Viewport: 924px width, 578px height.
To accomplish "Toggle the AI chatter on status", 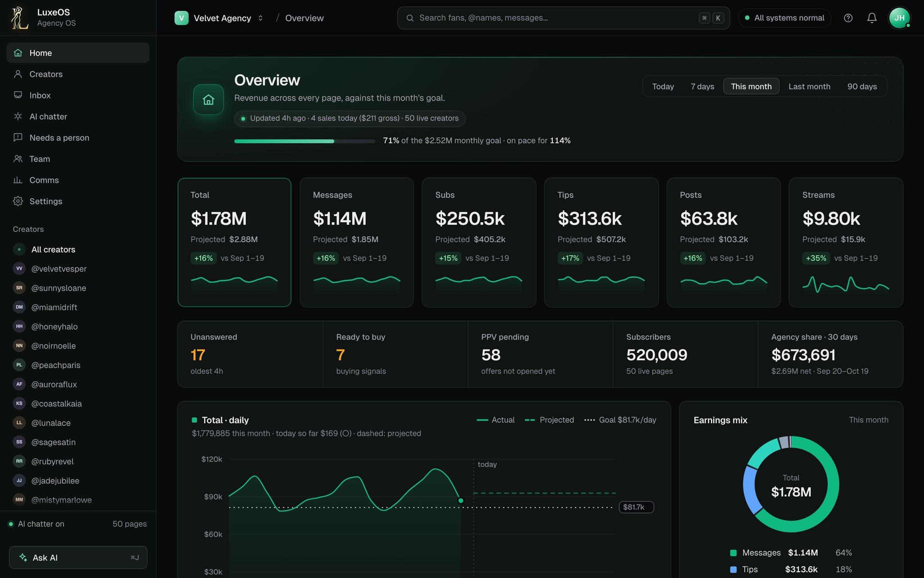I will [x=37, y=524].
